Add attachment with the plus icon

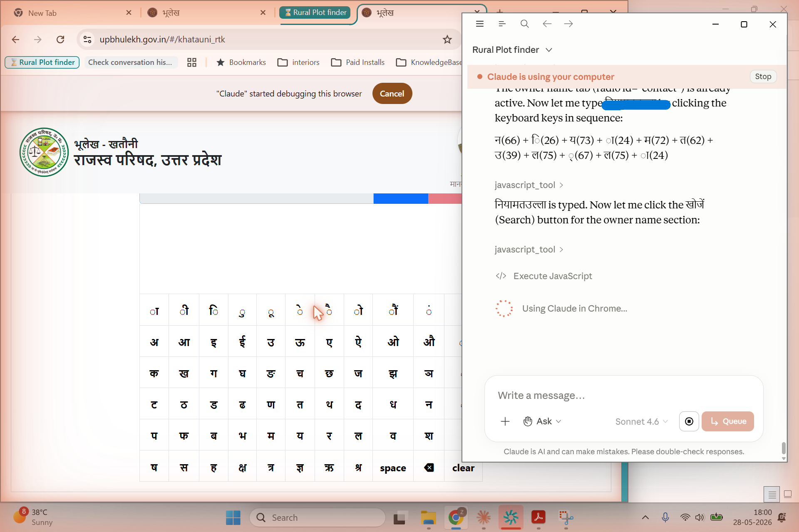point(505,421)
